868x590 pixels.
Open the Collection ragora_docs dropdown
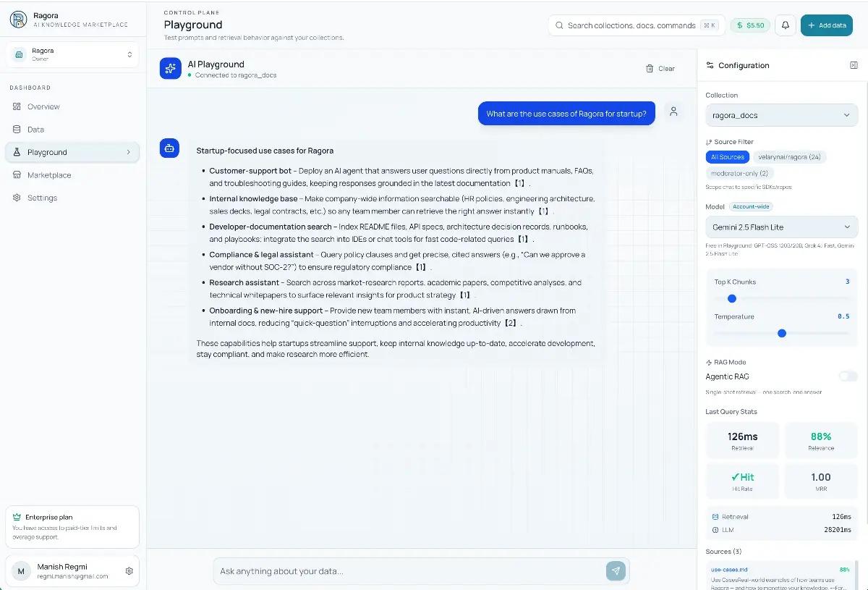coord(781,115)
